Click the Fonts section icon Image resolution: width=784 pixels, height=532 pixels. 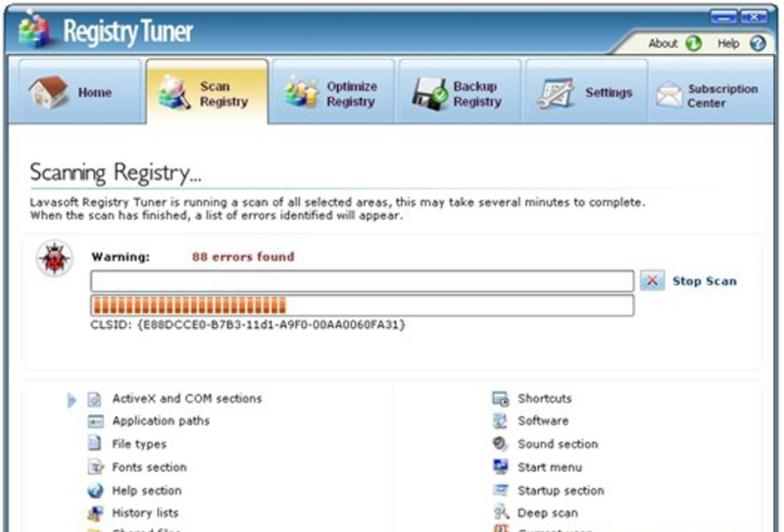click(95, 467)
